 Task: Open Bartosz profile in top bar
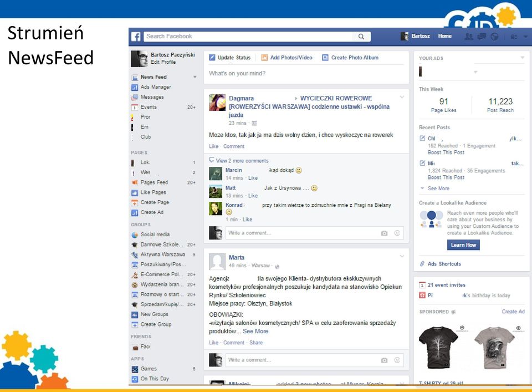(x=415, y=36)
